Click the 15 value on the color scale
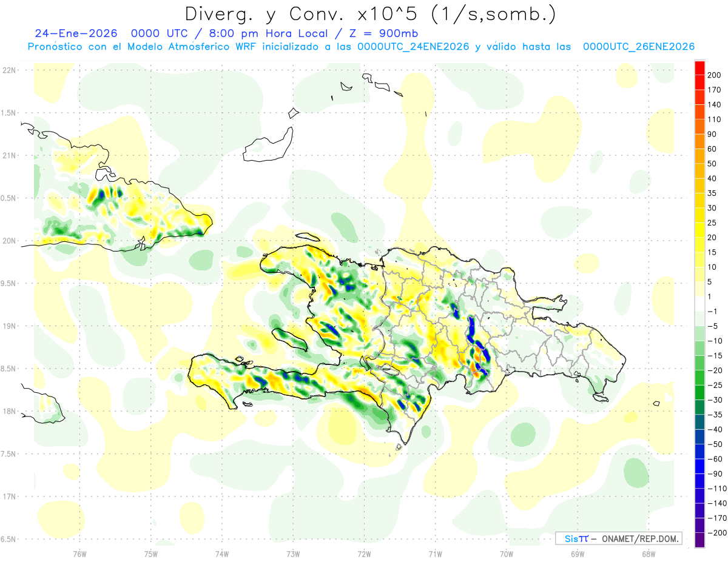This screenshot has height=562, width=728. click(x=712, y=252)
